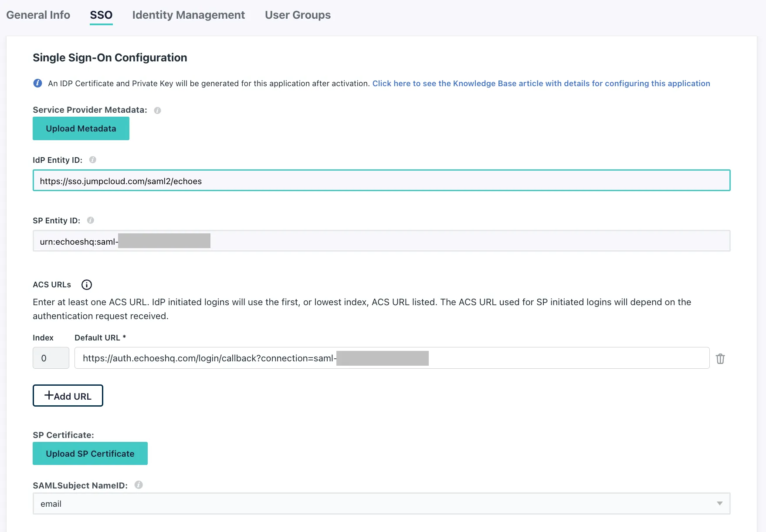The width and height of the screenshot is (766, 532).
Task: Open the Identity Management tab
Action: [189, 15]
